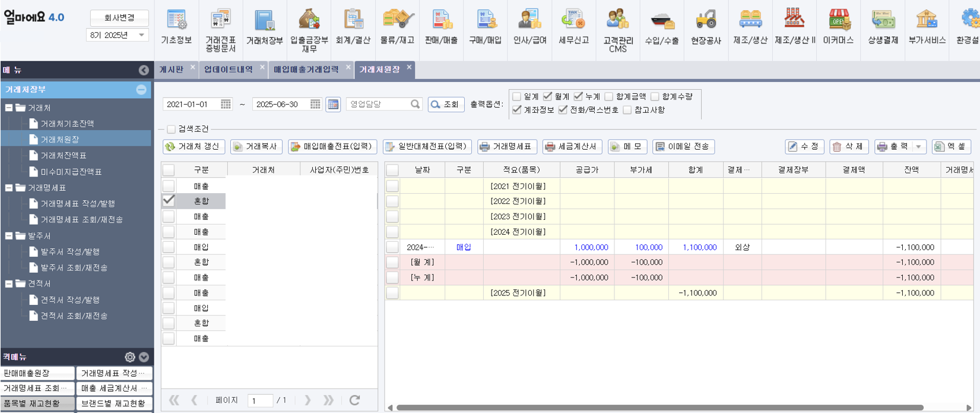Click the page refresh icon in pager
The height and width of the screenshot is (413, 980).
tap(354, 400)
